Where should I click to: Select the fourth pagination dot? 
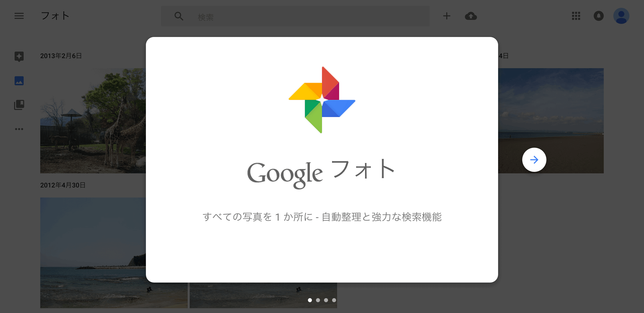click(334, 300)
